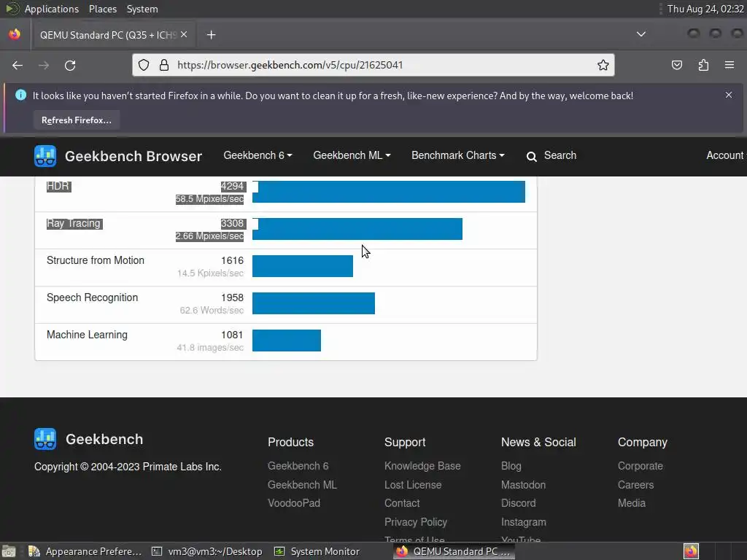Click the search magnifier icon in navbar
The image size is (747, 560).
[532, 156]
